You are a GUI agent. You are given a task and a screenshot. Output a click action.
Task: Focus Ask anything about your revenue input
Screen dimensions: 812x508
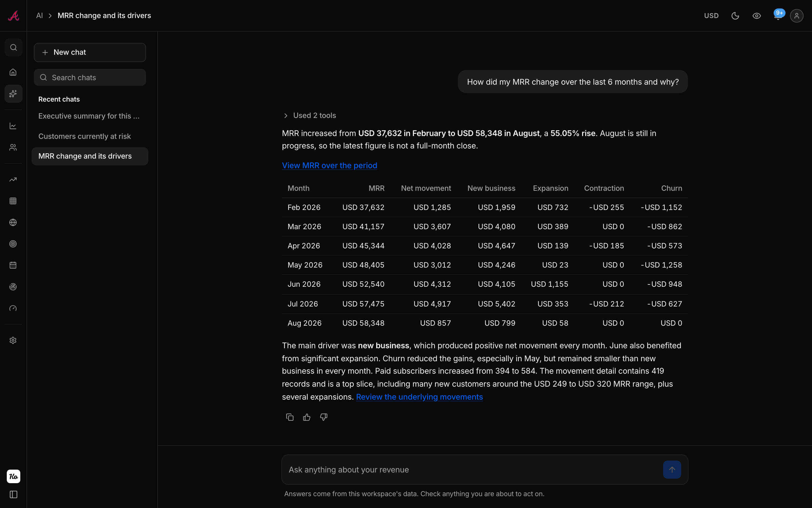[x=473, y=470]
